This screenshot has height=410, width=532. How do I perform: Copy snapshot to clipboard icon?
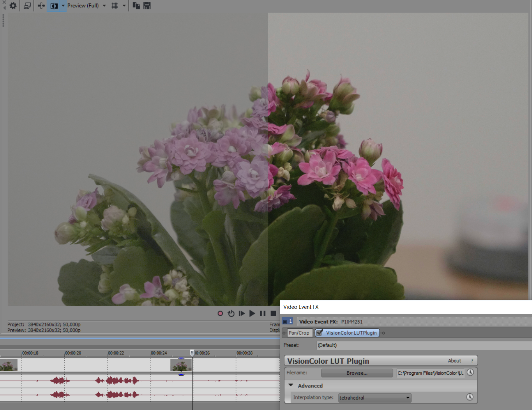click(136, 6)
